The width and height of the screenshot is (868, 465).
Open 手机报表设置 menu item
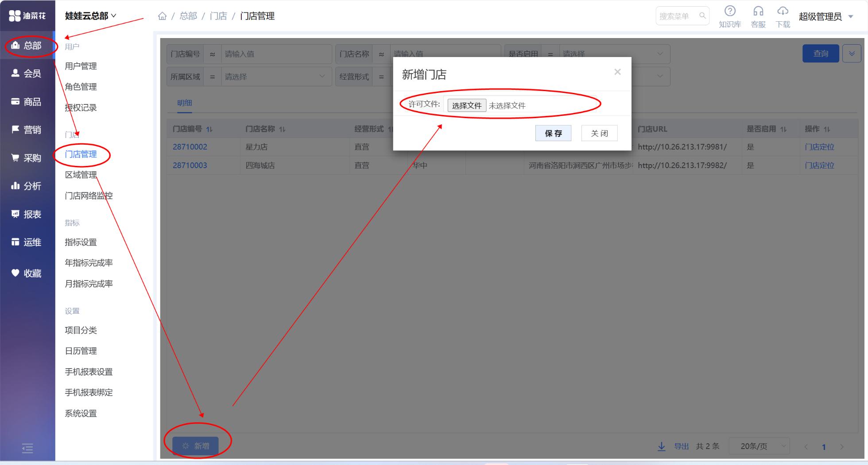coord(89,372)
